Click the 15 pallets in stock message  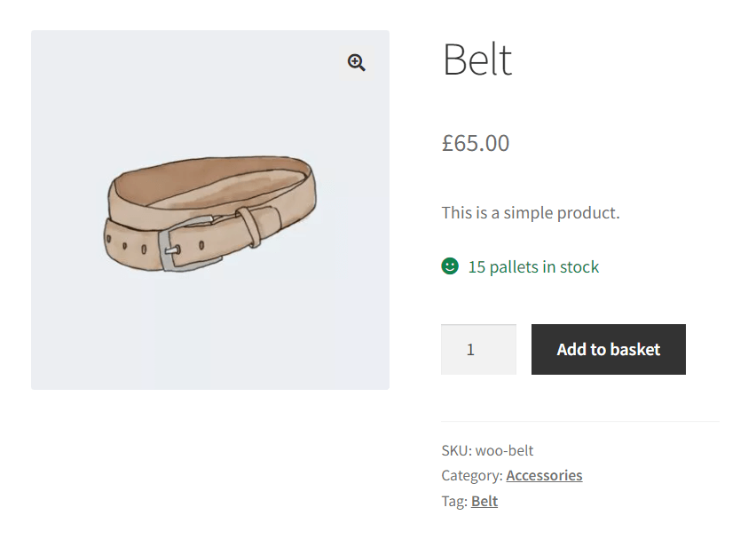coord(532,266)
